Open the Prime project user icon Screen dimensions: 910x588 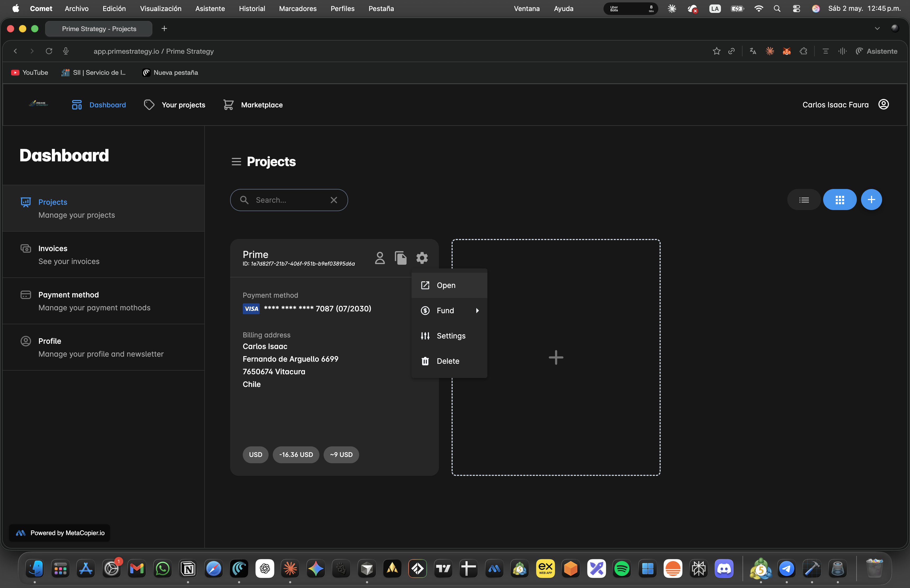click(380, 258)
